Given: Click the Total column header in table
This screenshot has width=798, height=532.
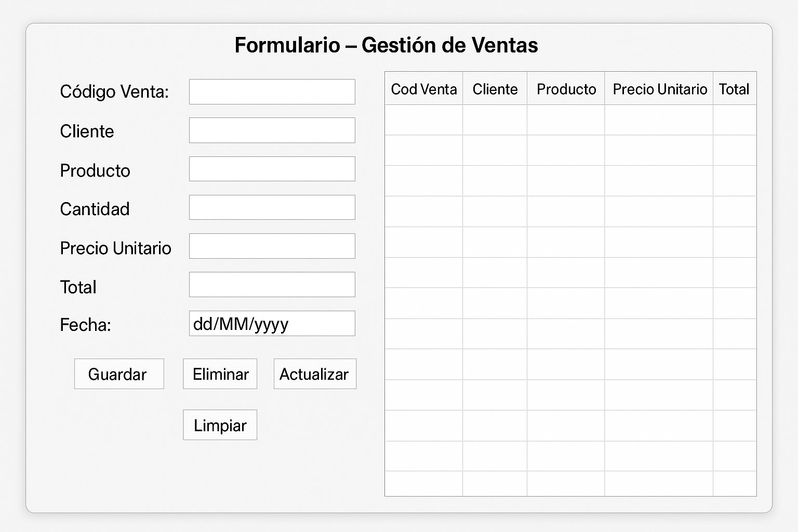Looking at the screenshot, I should (x=734, y=89).
